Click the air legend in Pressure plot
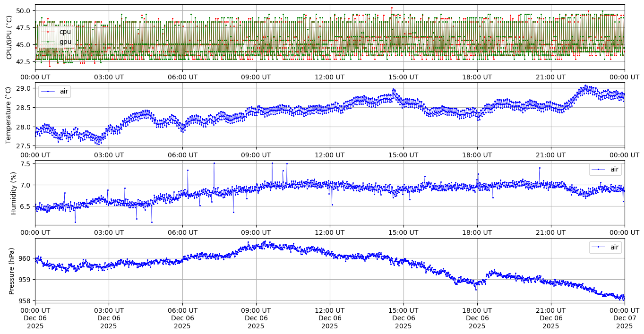The height and width of the screenshot is (334, 644). click(605, 247)
